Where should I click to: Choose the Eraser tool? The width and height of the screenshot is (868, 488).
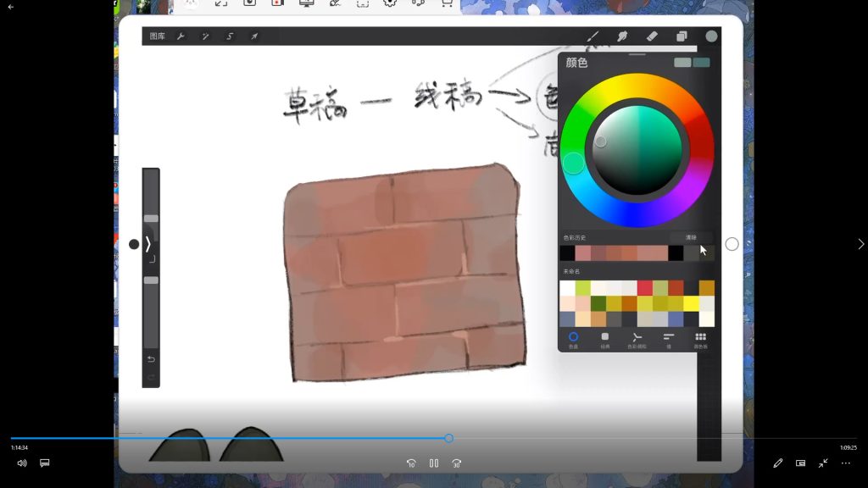[x=651, y=36]
